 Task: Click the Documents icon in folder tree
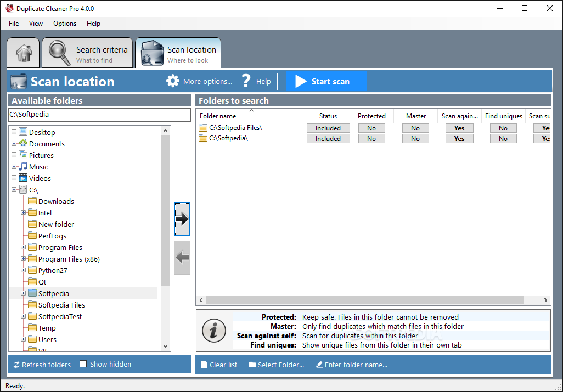pyautogui.click(x=23, y=143)
